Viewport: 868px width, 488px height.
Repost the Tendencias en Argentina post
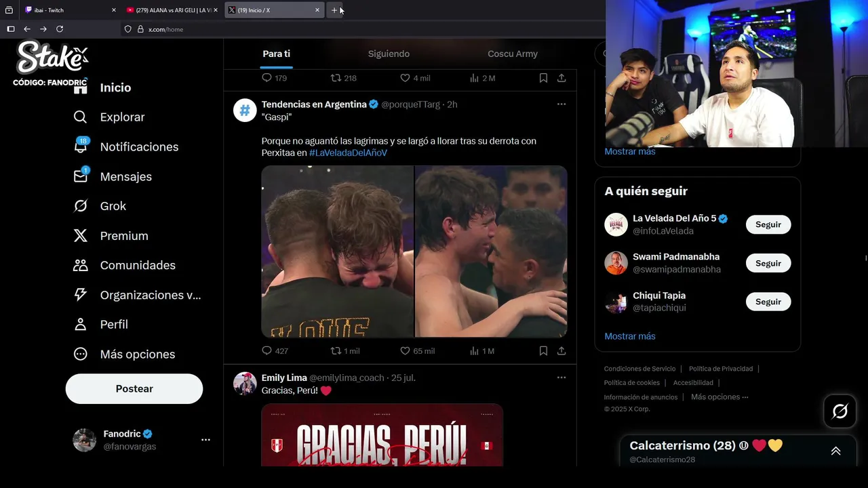point(335,350)
